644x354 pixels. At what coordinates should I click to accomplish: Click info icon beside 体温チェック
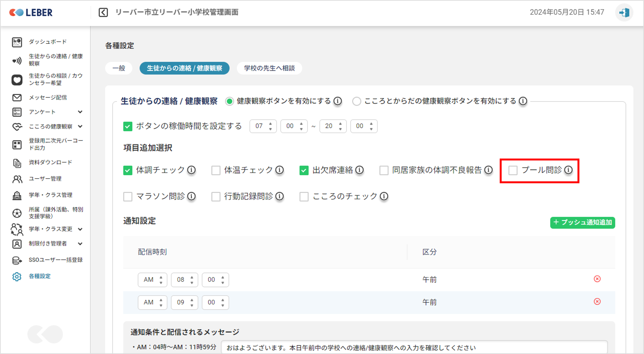point(280,170)
